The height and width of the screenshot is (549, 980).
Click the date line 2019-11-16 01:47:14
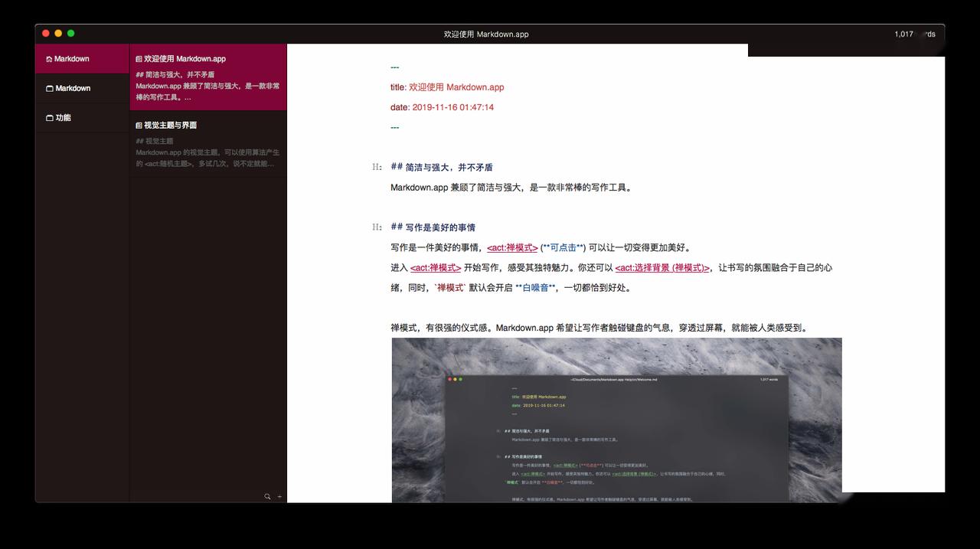tap(442, 107)
